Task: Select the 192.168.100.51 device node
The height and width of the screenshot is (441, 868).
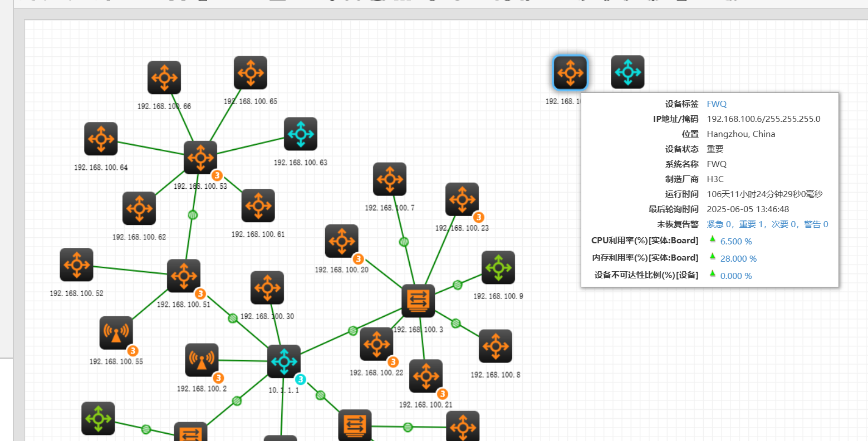Action: (184, 276)
